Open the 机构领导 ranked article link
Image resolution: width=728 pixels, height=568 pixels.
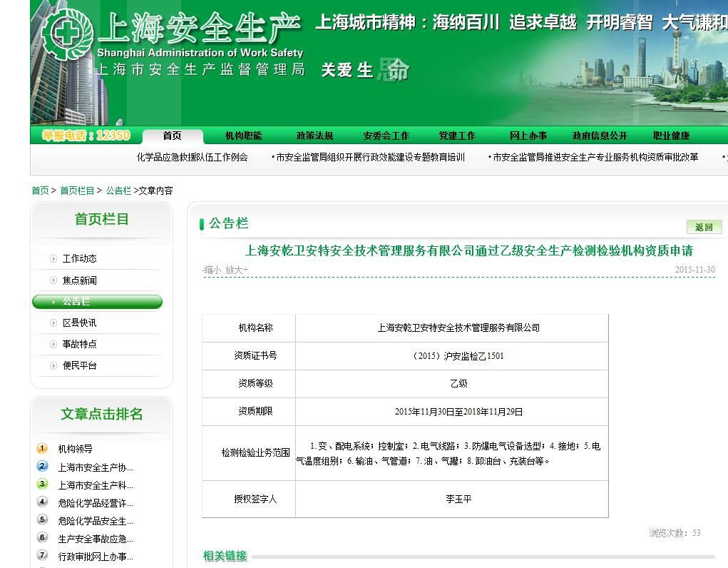[76, 450]
